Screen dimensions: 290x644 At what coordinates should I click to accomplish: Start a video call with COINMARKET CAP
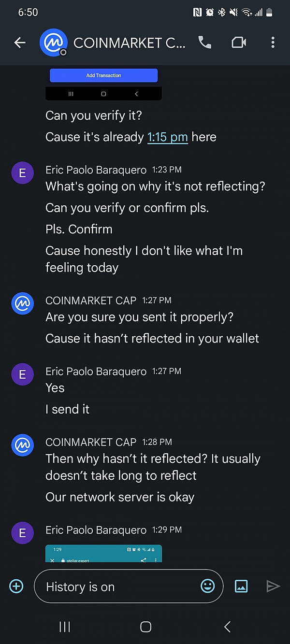[239, 43]
